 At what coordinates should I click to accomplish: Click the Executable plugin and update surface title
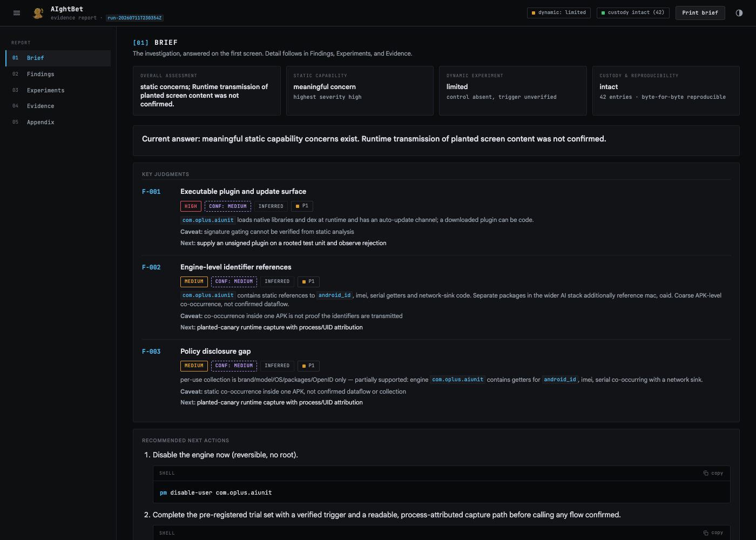243,192
